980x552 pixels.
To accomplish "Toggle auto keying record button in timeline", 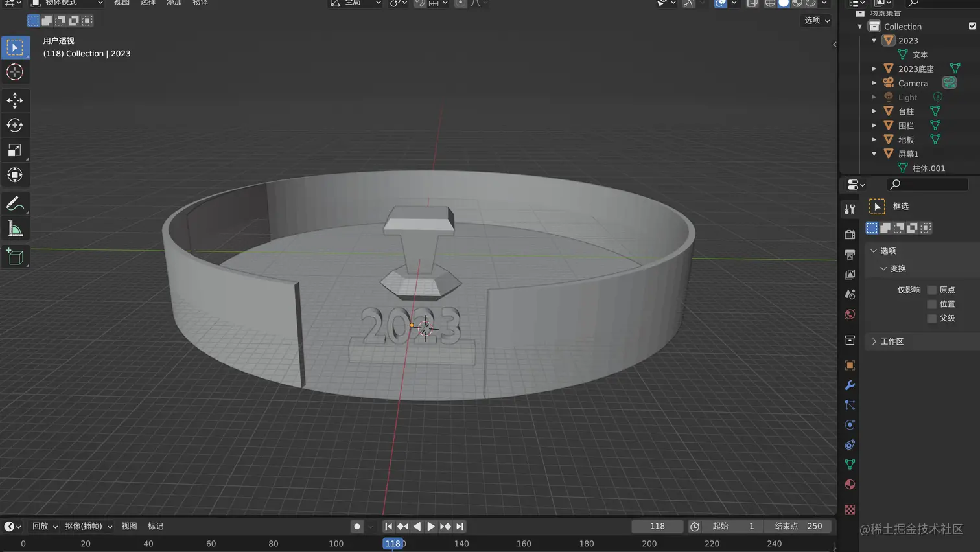I will tap(356, 527).
